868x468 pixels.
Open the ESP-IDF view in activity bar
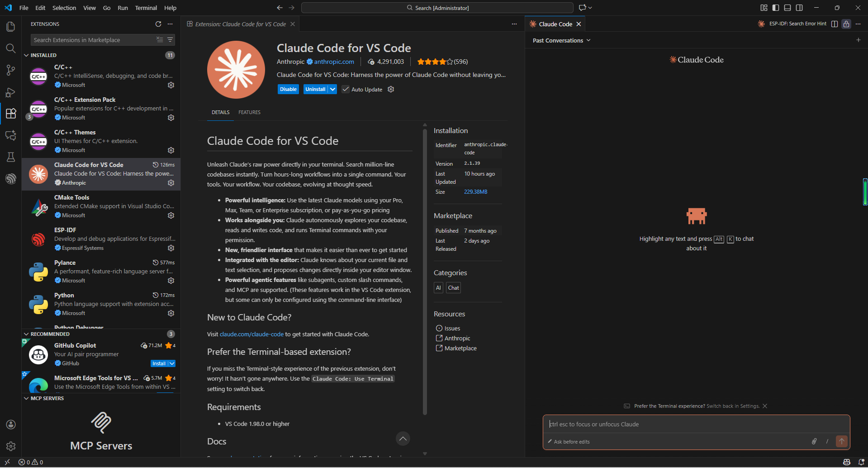coord(11,178)
